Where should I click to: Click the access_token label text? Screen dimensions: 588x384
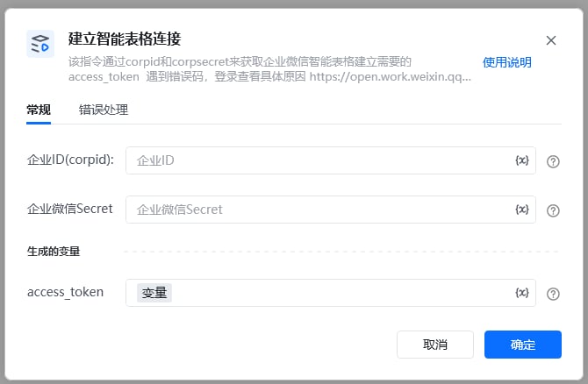point(65,292)
